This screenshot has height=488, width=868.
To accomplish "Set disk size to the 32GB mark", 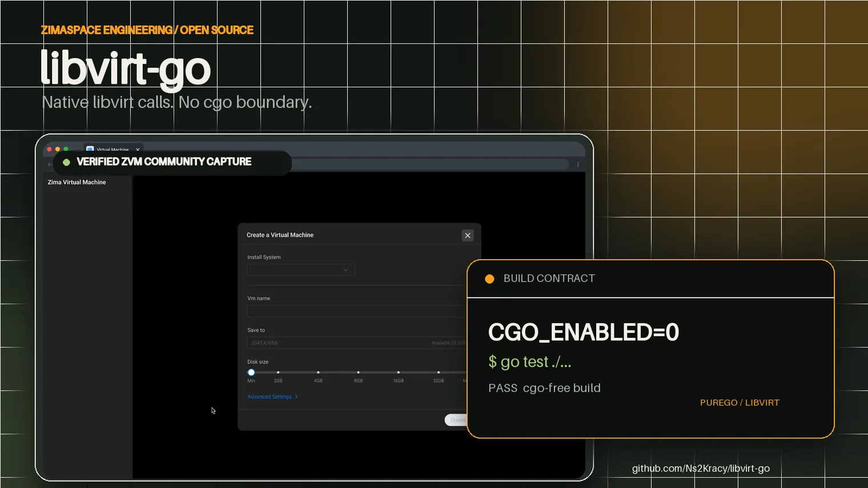I will pos(439,372).
